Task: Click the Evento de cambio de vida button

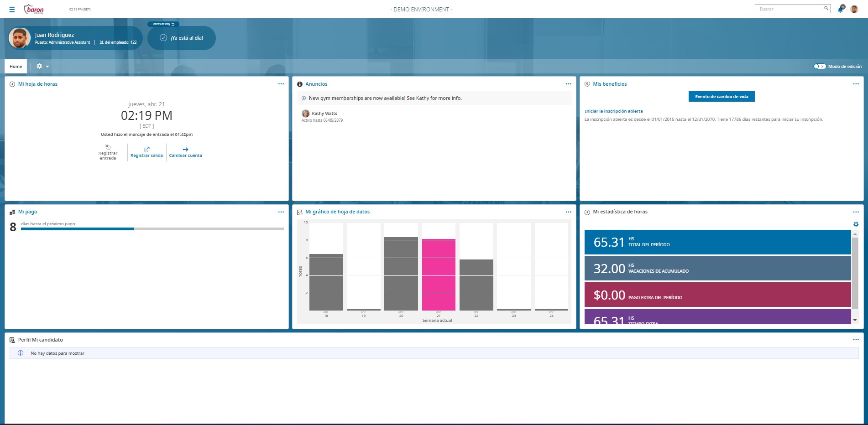Action: pos(722,97)
